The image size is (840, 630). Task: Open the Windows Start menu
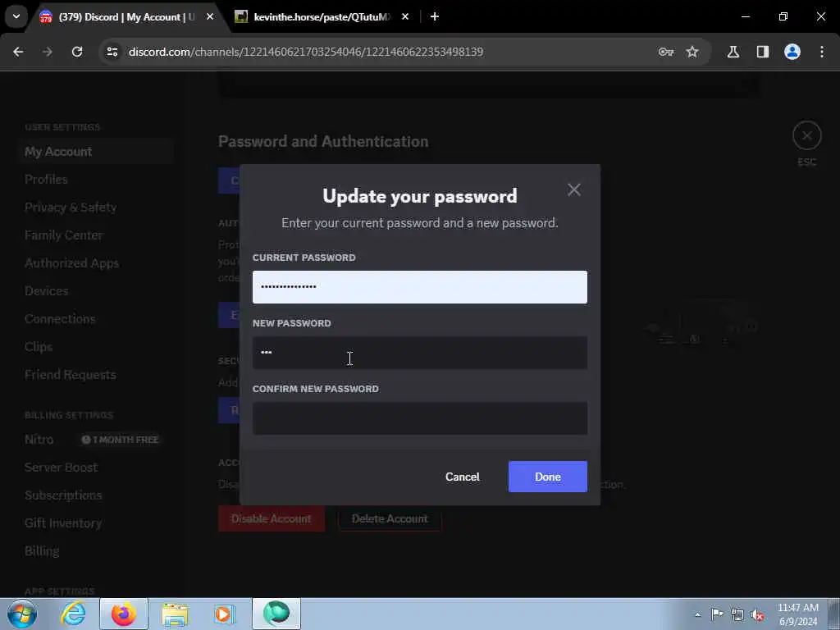[21, 614]
